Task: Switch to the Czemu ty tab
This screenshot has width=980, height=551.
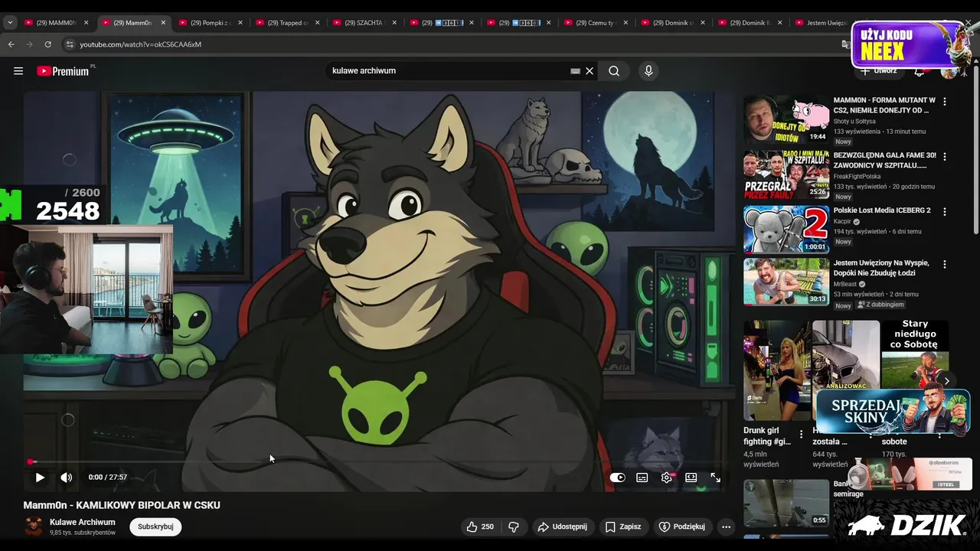Action: click(x=597, y=23)
